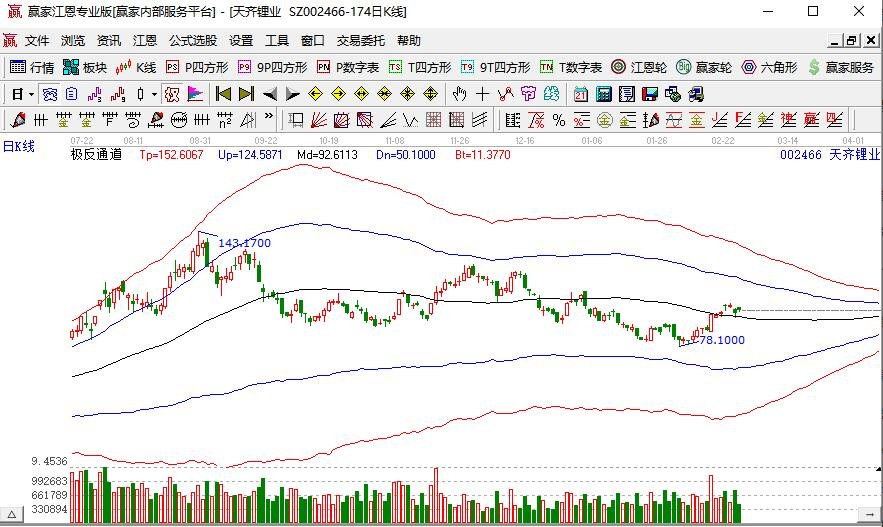Screen dimensions: 883x527
Task: Open the calendar icon in toolbar
Action: point(581,94)
